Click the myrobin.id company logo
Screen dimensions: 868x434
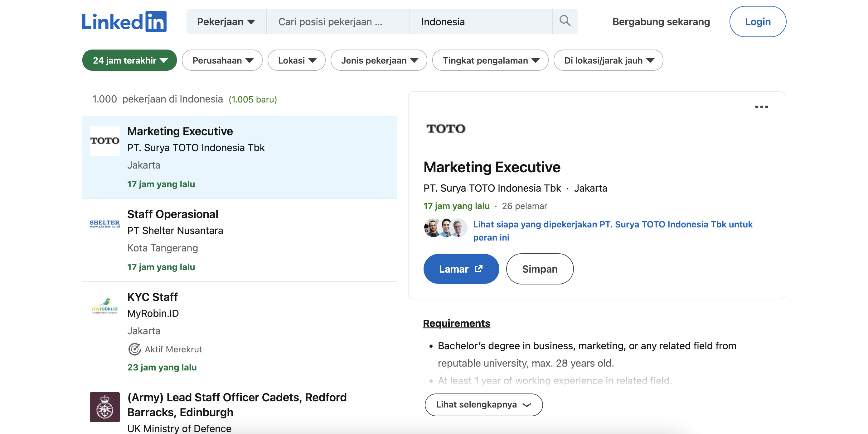tap(104, 306)
